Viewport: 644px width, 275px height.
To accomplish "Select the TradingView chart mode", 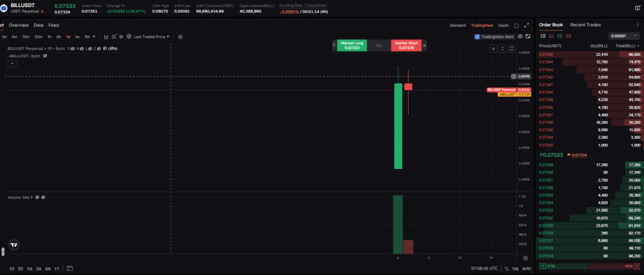I will click(482, 25).
